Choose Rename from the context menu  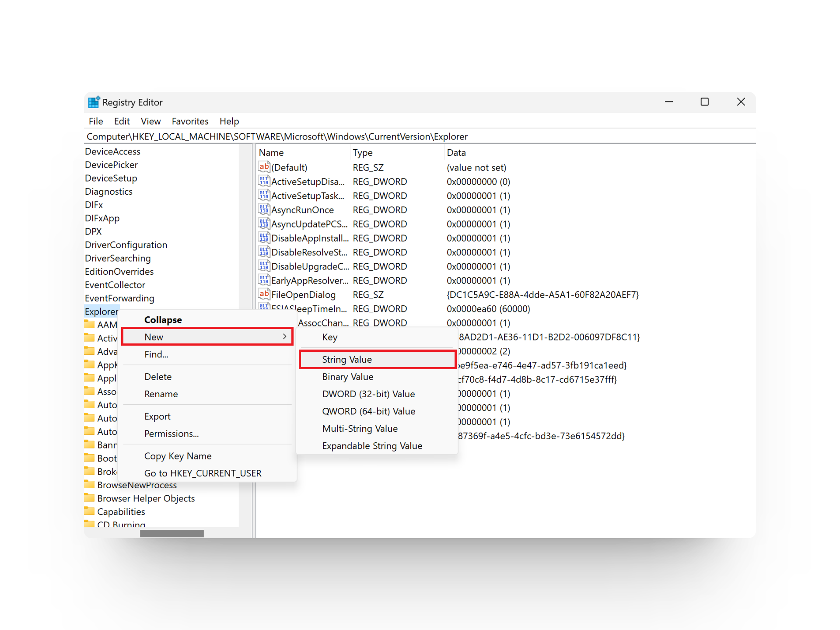point(161,394)
